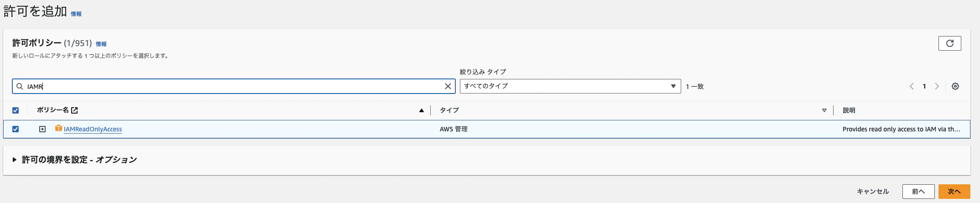980x203 pixels.
Task: Uncheck the IAMReadOnlyAccess row checkbox
Action: (16, 129)
